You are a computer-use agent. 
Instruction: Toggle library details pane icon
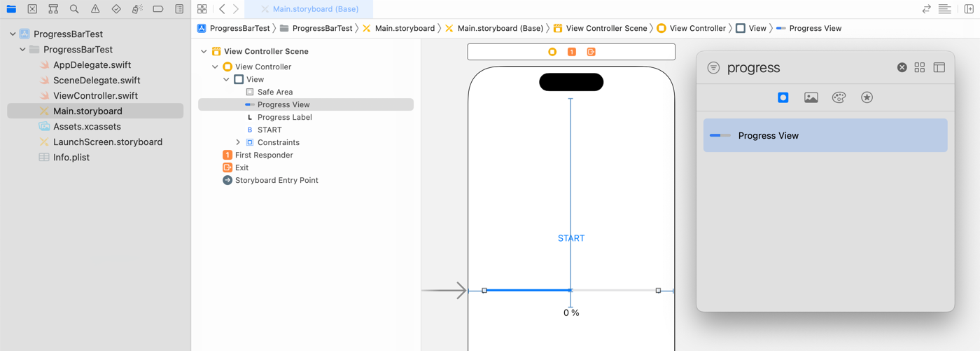click(x=939, y=67)
